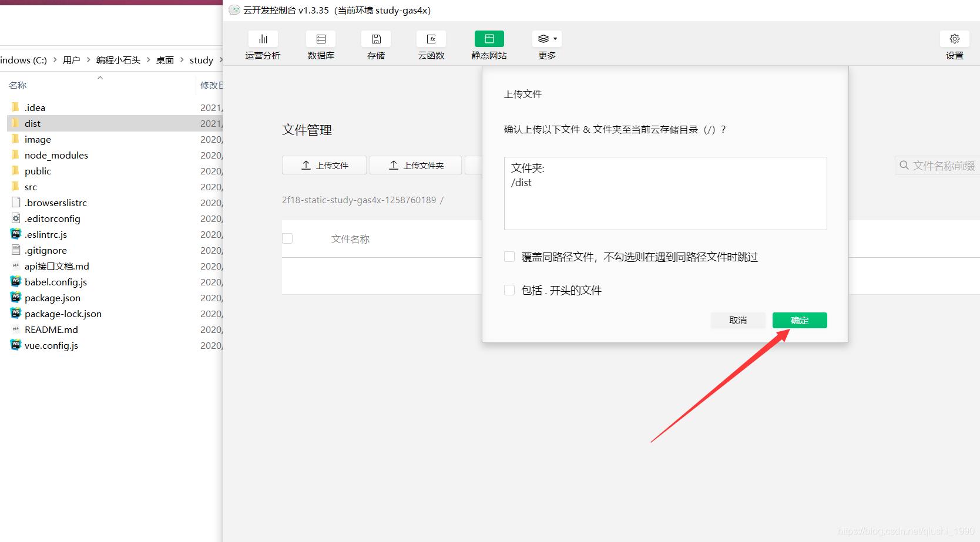Click the 云开发控制台 app icon in title bar

click(234, 10)
